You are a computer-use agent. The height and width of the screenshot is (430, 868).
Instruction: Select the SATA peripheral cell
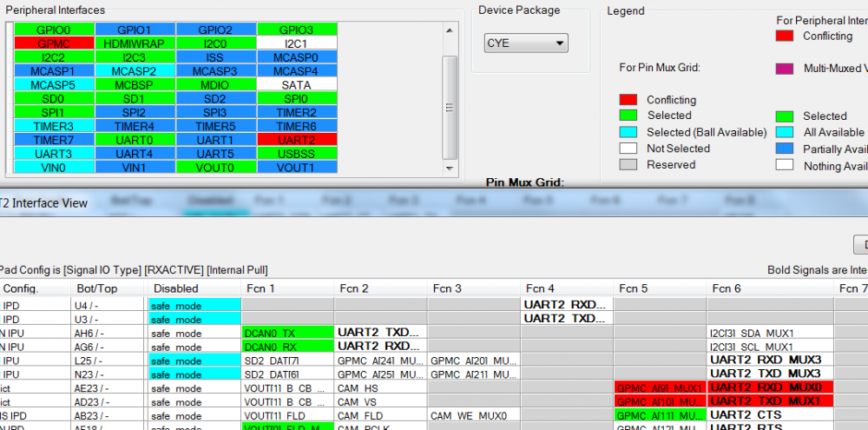295,85
